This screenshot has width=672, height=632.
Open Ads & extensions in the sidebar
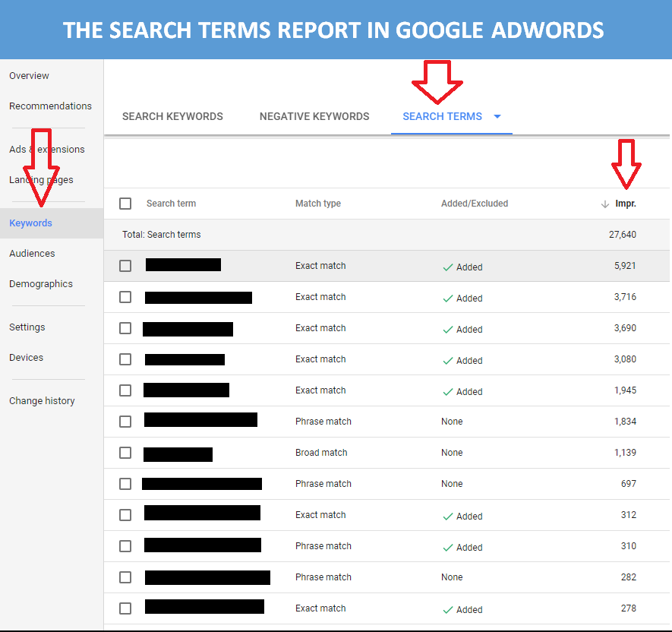point(47,149)
